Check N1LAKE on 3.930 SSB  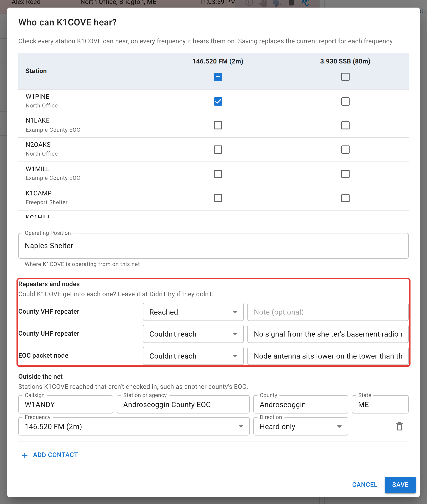[x=345, y=125]
